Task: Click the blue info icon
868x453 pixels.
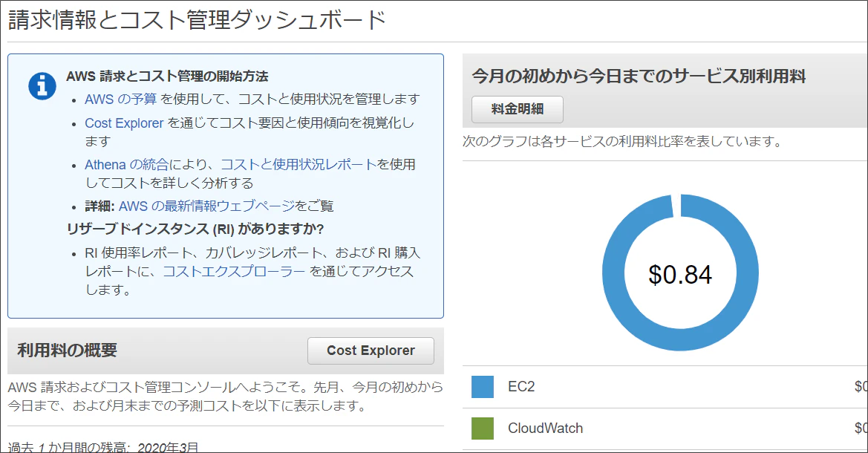Action: coord(42,86)
